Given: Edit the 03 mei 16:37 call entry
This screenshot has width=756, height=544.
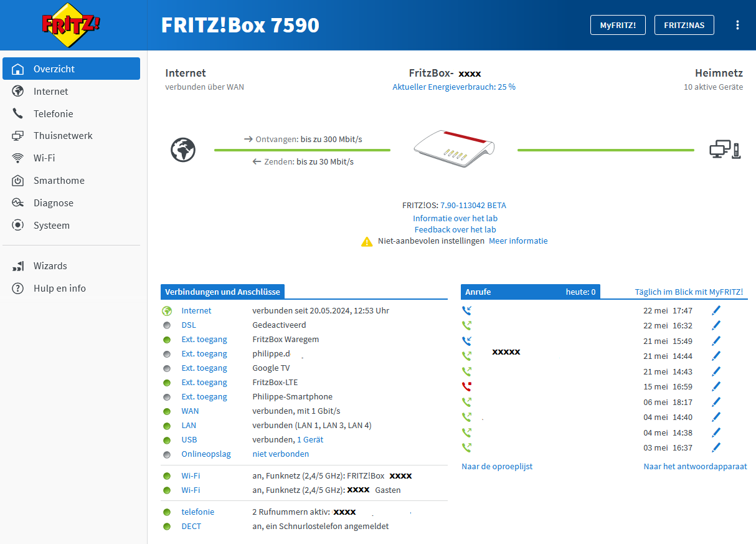Looking at the screenshot, I should 716,447.
